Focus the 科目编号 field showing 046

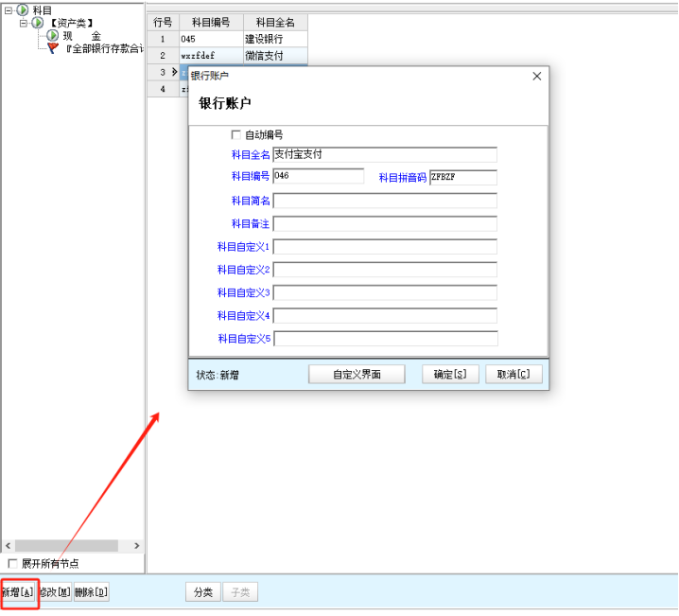(319, 176)
